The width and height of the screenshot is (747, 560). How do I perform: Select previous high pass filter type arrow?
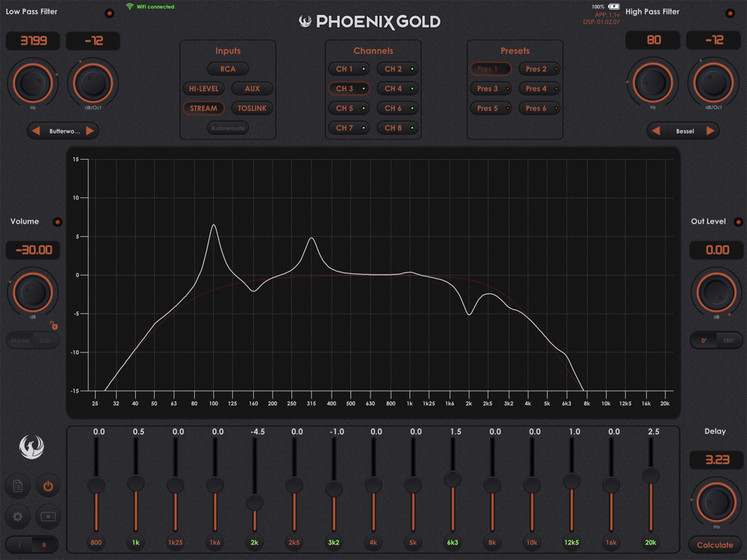tap(656, 131)
